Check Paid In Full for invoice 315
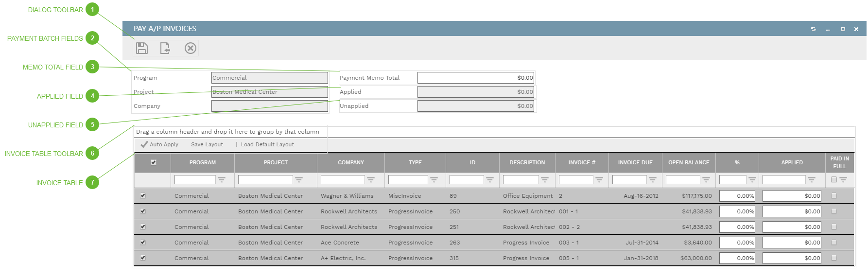Image resolution: width=868 pixels, height=279 pixels. 834,258
